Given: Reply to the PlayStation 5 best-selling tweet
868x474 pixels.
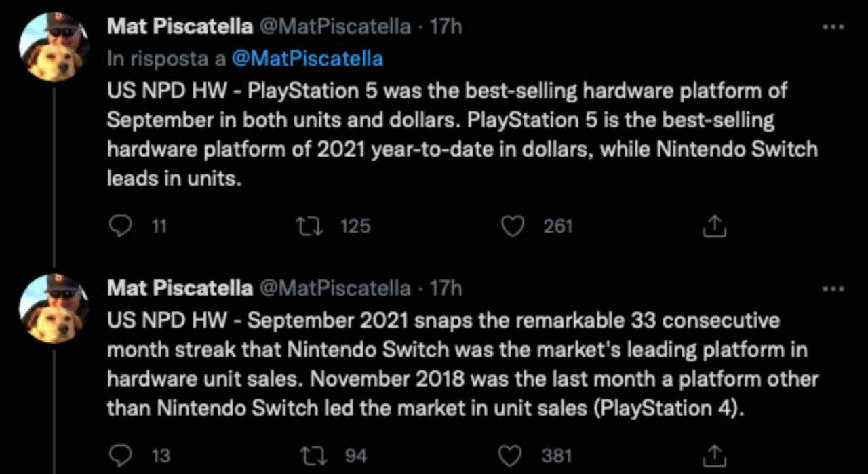Looking at the screenshot, I should pos(121,226).
